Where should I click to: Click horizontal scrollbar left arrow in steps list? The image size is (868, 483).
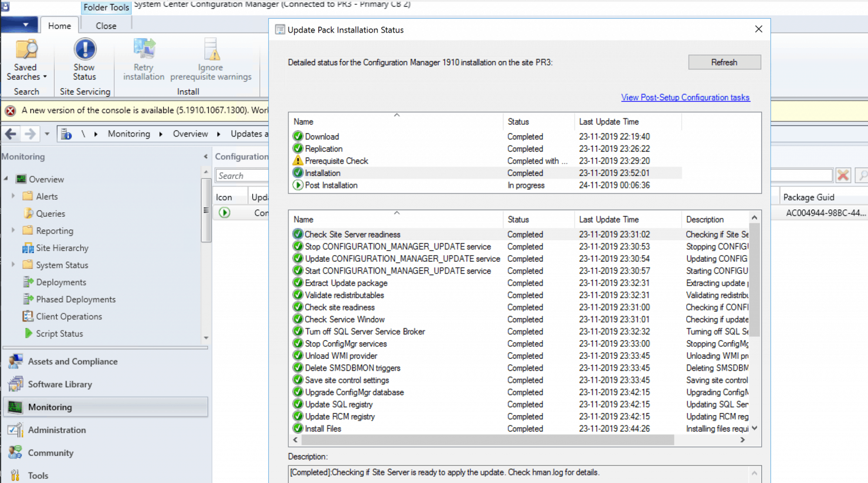coord(296,440)
